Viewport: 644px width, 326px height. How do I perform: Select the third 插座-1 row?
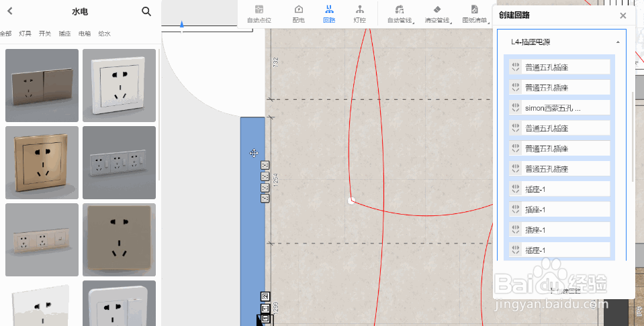point(559,230)
